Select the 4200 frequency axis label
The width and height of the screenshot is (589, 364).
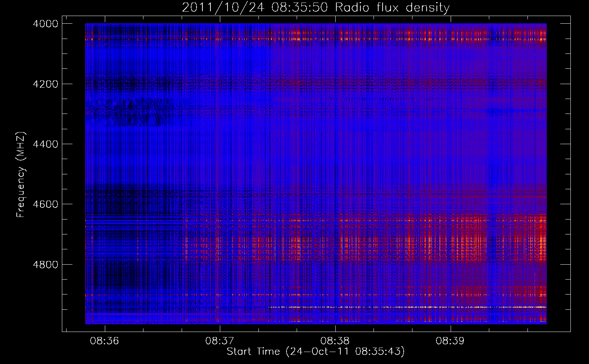(46, 84)
